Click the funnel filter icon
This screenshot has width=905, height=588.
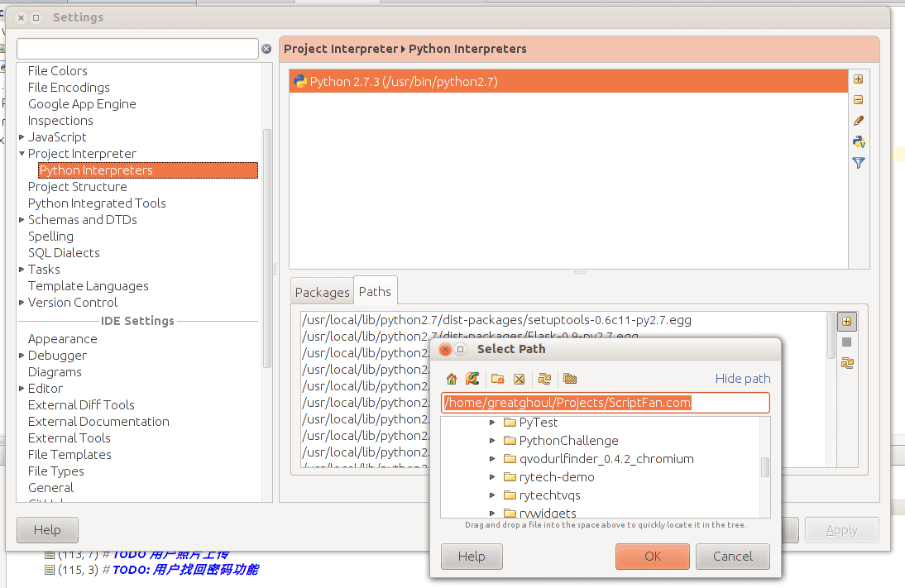click(858, 163)
